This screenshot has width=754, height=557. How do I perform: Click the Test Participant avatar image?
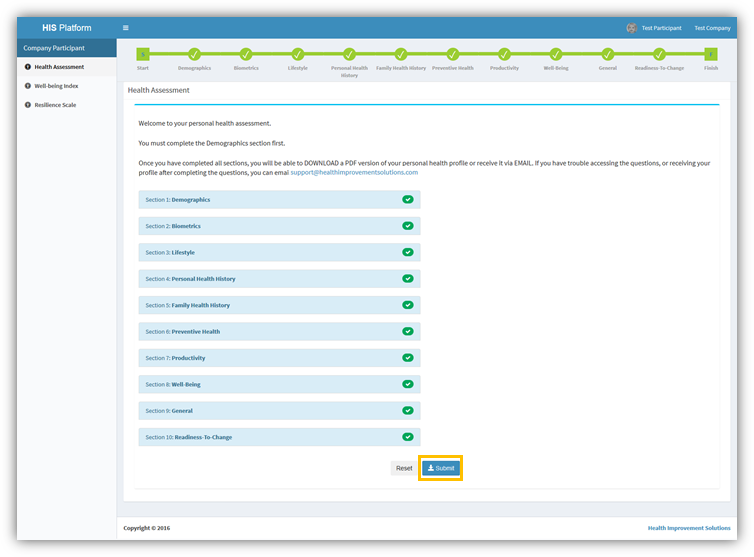631,28
